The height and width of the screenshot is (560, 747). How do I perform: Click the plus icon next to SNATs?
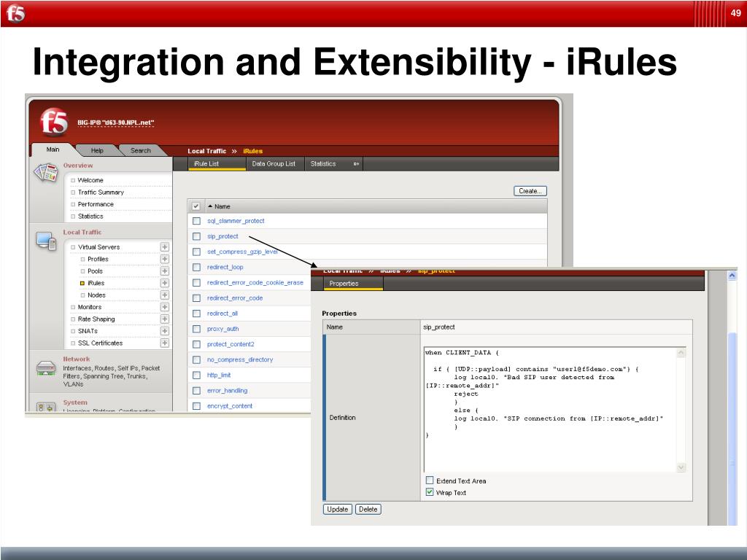click(x=164, y=331)
